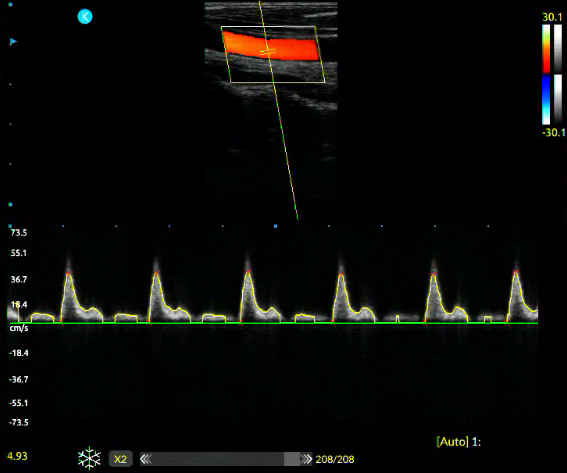Click the blue play arrow marker
Viewport: 567px width, 473px height.
pyautogui.click(x=13, y=42)
